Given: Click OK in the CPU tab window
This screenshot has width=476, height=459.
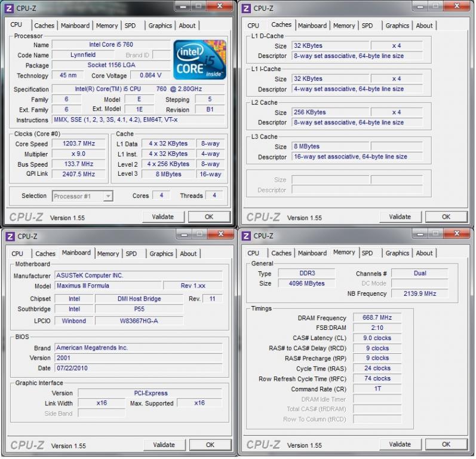Looking at the screenshot, I should (x=209, y=217).
